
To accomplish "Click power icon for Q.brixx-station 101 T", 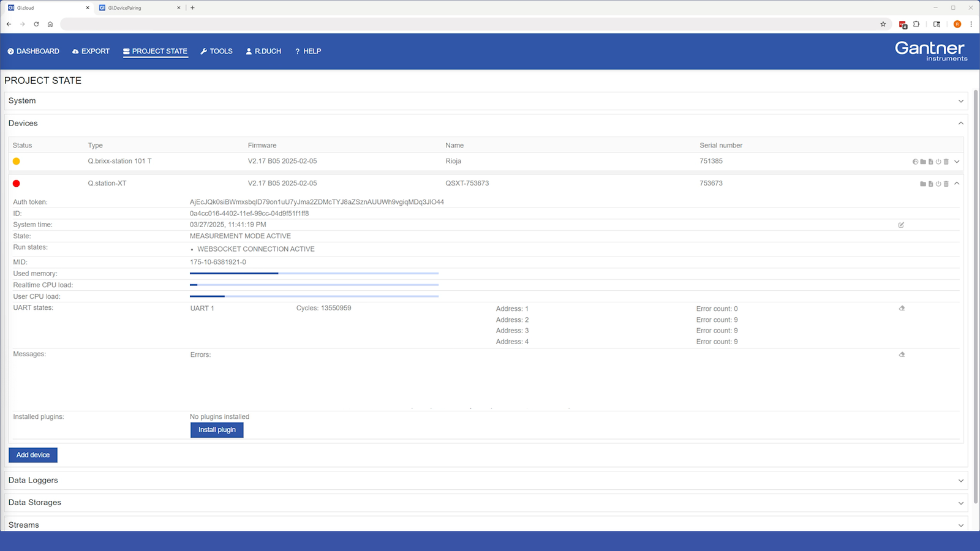I will pyautogui.click(x=938, y=162).
